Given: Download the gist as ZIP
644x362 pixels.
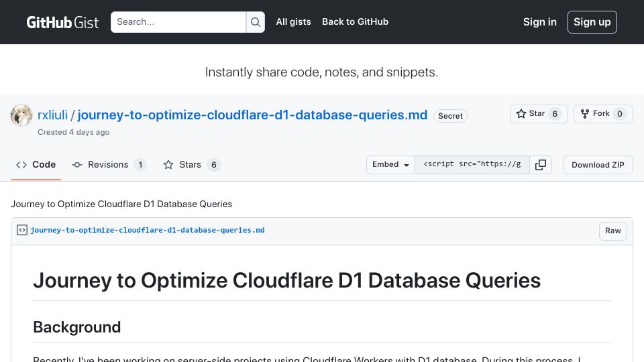Looking at the screenshot, I should tap(598, 165).
